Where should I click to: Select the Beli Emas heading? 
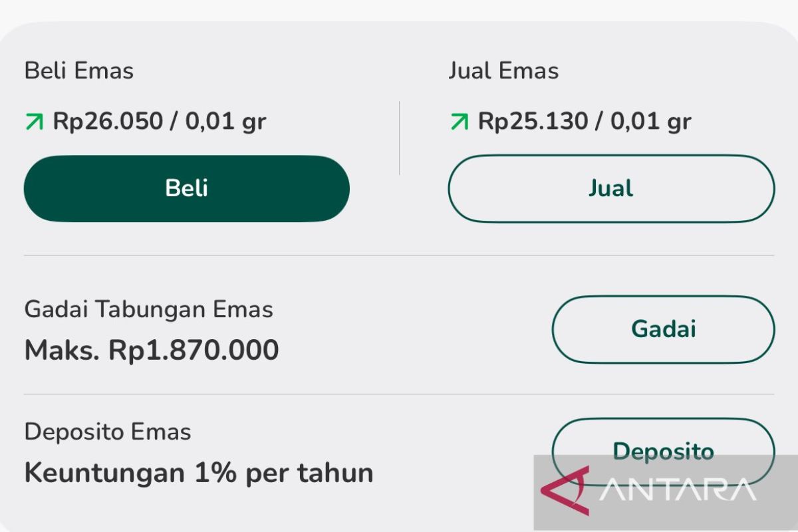click(79, 71)
